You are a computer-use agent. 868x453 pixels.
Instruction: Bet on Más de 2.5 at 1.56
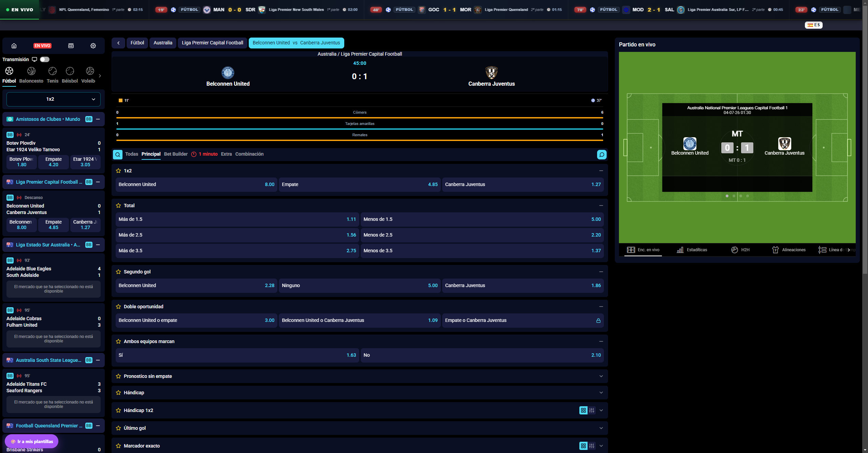[x=237, y=235]
